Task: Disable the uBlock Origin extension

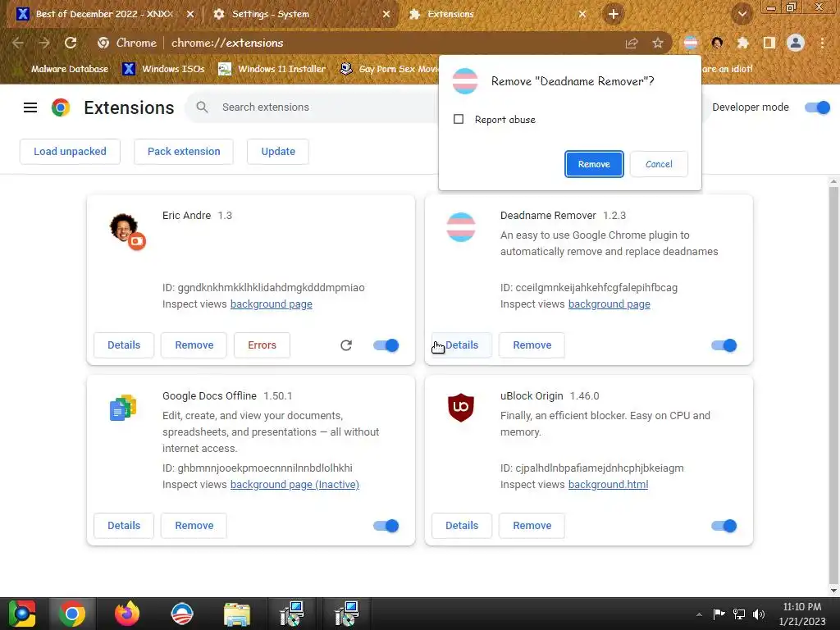Action: coord(724,526)
